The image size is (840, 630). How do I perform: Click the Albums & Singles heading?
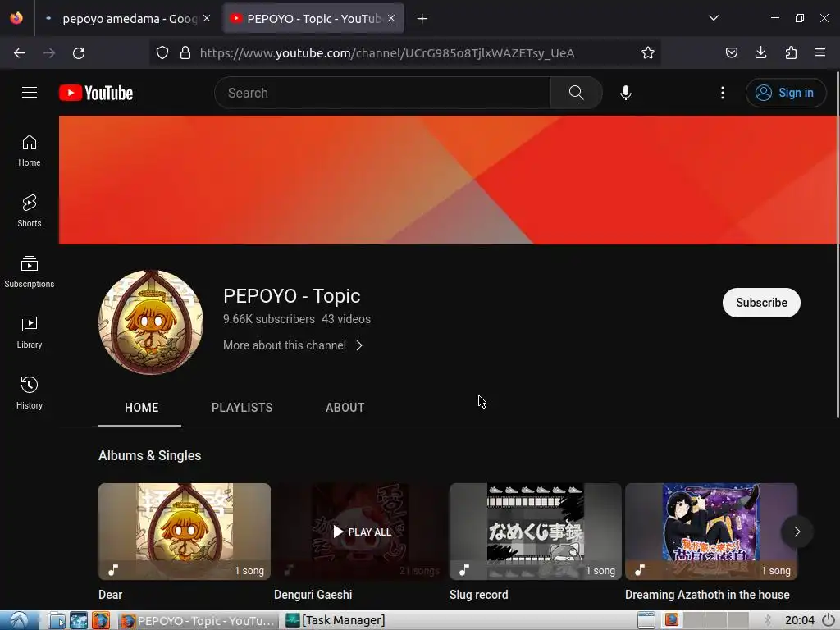150,456
